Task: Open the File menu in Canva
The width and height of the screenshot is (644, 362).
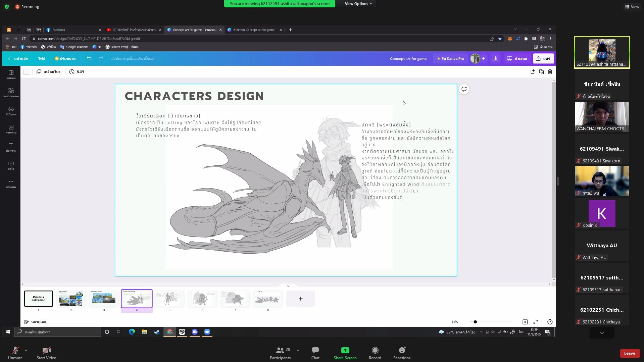Action: [x=42, y=58]
